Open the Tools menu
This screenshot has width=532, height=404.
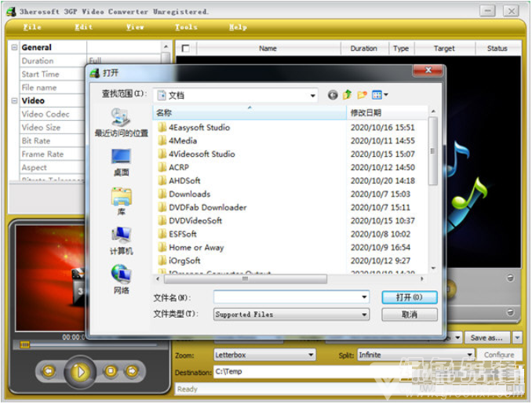186,27
